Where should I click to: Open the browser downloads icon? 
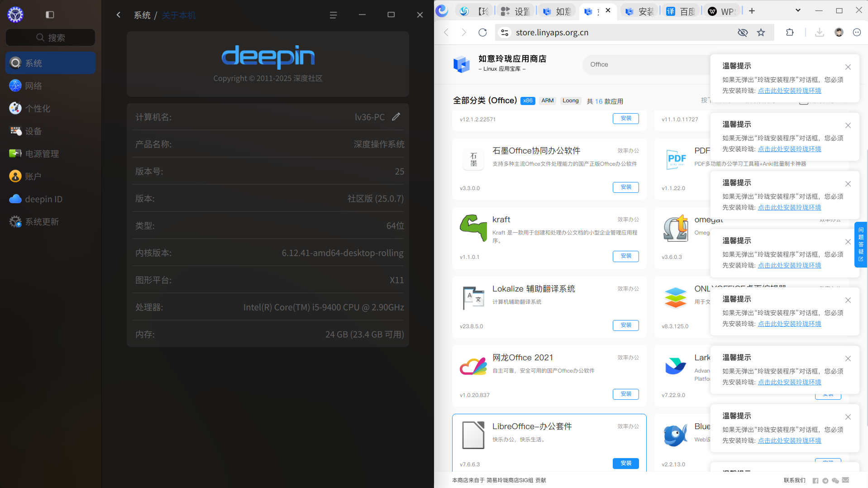pos(820,33)
